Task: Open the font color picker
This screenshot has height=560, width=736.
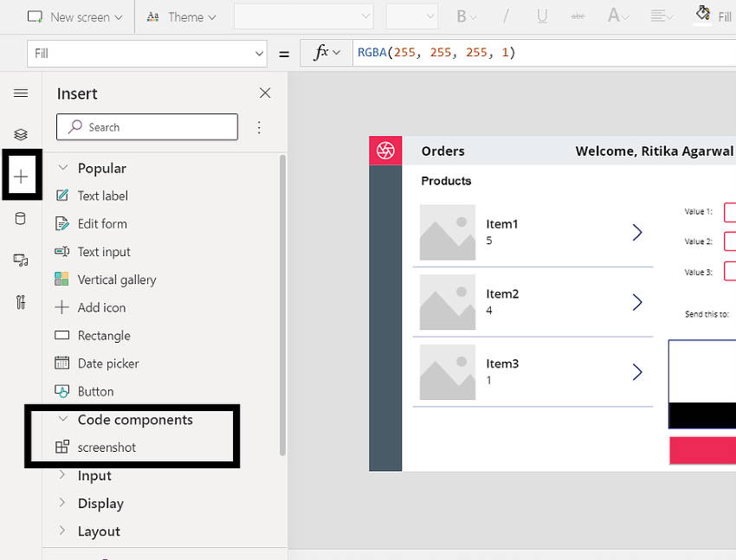Action: pyautogui.click(x=617, y=16)
